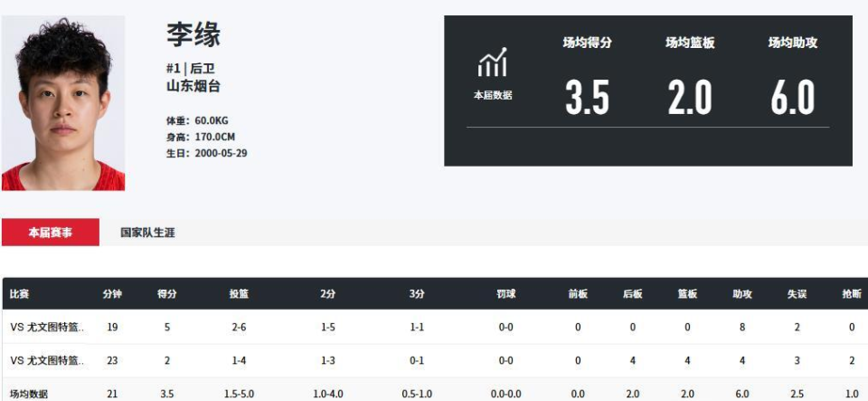The width and height of the screenshot is (868, 401).
Task: Click the 场均数据 averages row label
Action: (29, 394)
